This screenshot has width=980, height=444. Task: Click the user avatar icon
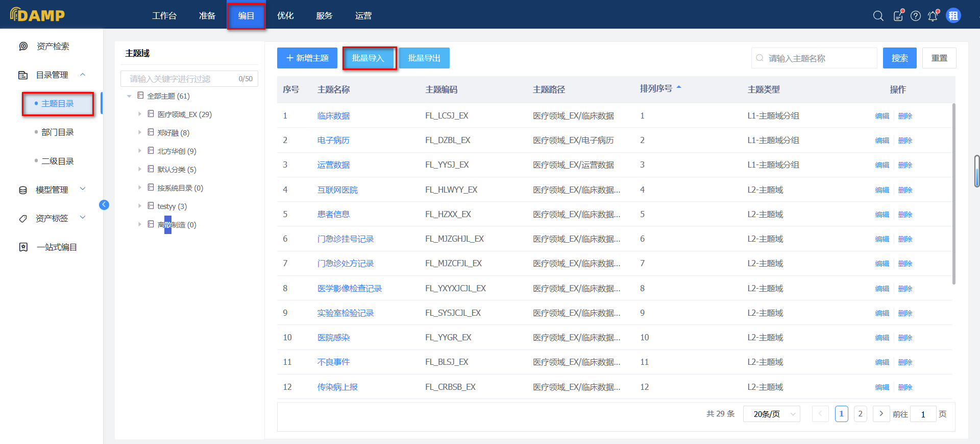click(x=953, y=16)
